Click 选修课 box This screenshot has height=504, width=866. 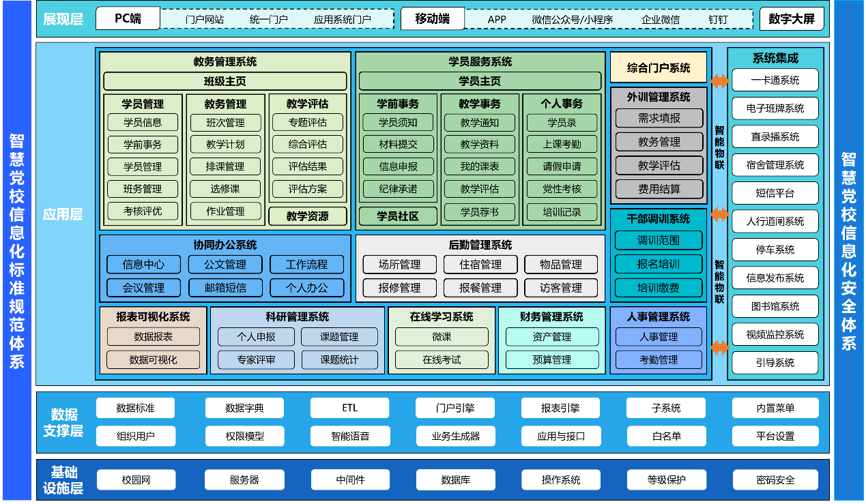coord(225,189)
